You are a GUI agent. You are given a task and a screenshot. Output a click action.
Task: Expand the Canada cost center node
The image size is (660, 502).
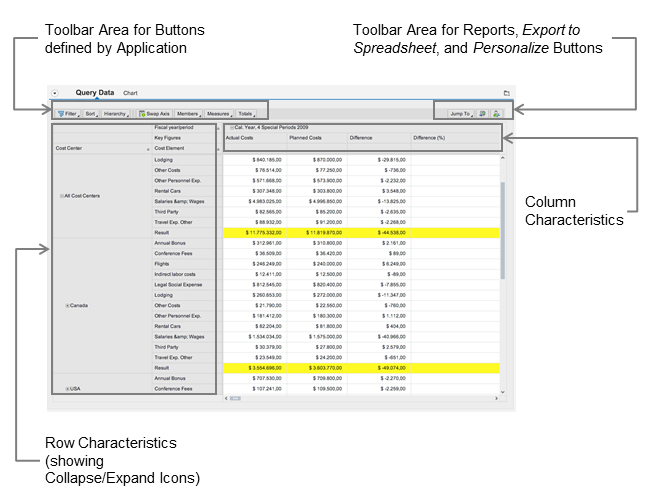pyautogui.click(x=67, y=306)
